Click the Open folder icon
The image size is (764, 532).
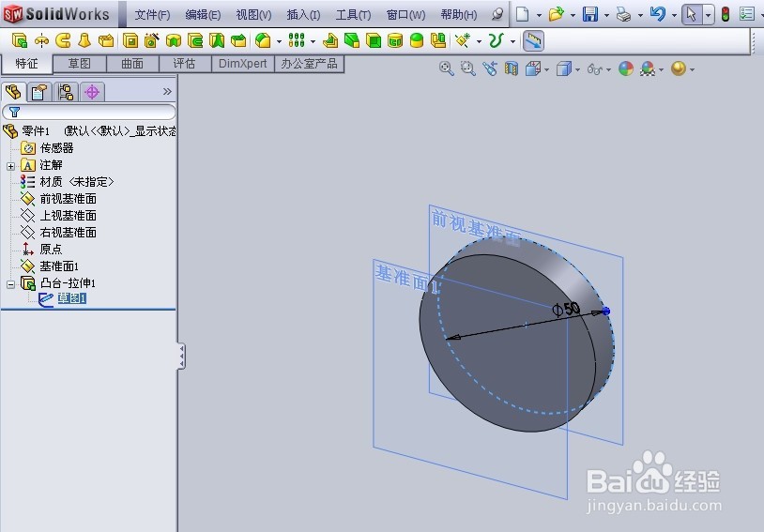(556, 14)
